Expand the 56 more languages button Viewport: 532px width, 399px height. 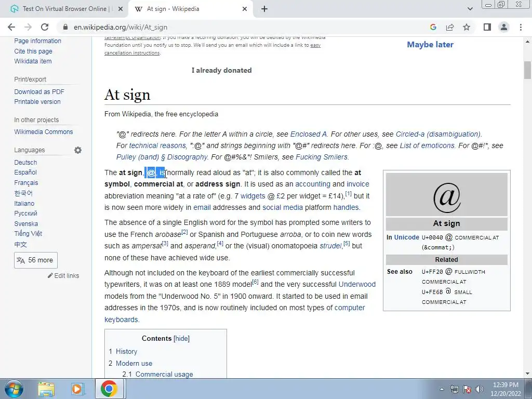click(36, 260)
